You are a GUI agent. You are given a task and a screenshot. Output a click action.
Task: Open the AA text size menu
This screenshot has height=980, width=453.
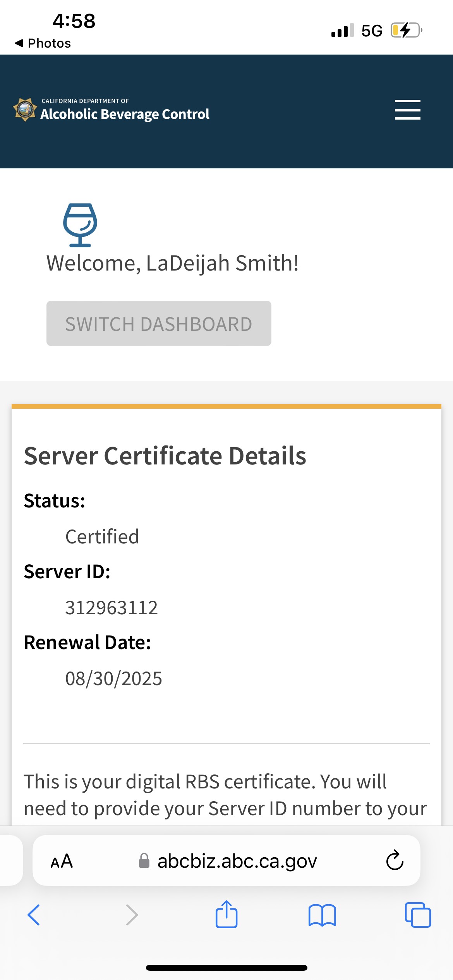(x=62, y=861)
